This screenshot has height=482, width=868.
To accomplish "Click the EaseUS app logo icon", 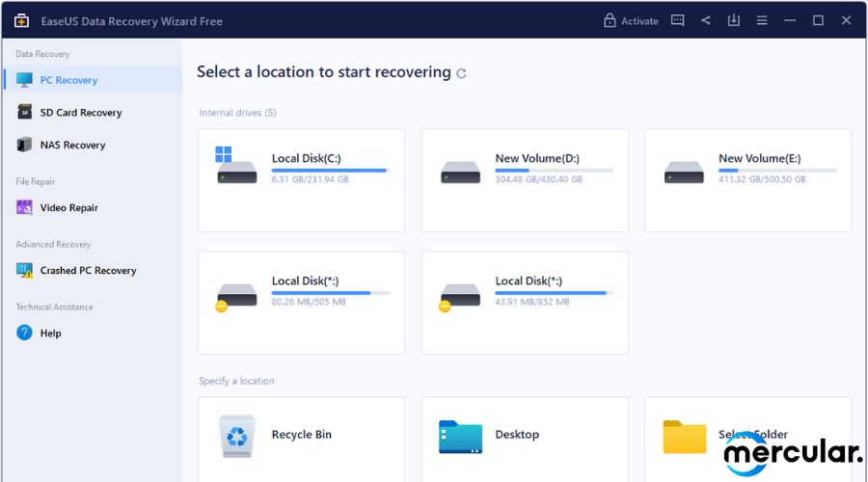I will tap(21, 21).
